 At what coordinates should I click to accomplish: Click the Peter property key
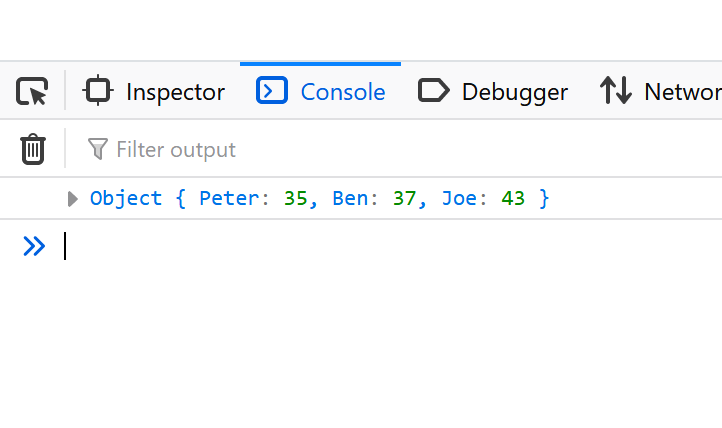click(x=229, y=198)
